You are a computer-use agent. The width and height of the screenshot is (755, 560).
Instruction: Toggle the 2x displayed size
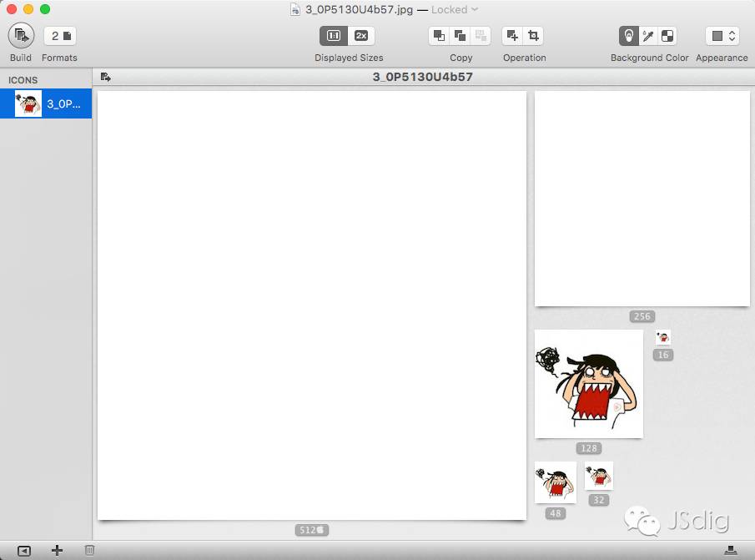click(x=361, y=36)
